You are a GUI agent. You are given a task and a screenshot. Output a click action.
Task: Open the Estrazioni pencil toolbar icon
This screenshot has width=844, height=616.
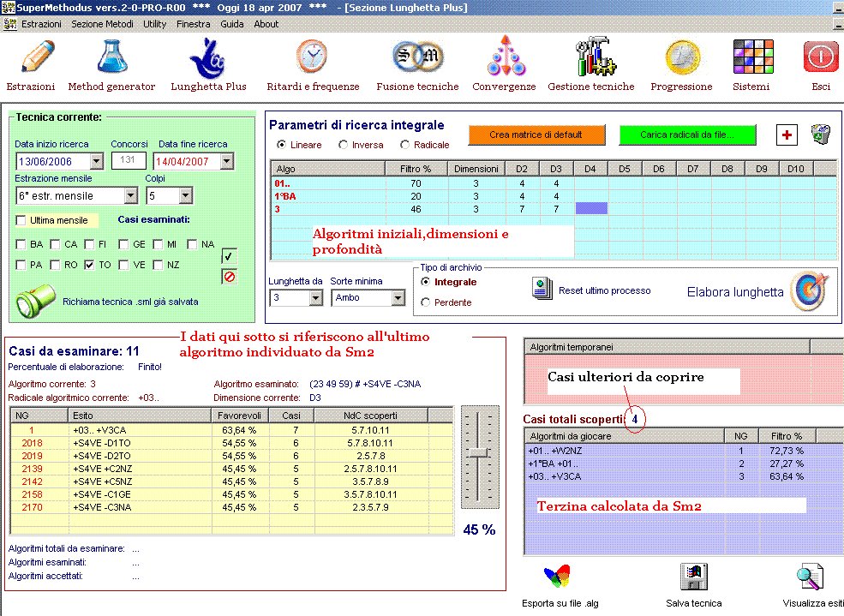tap(38, 57)
